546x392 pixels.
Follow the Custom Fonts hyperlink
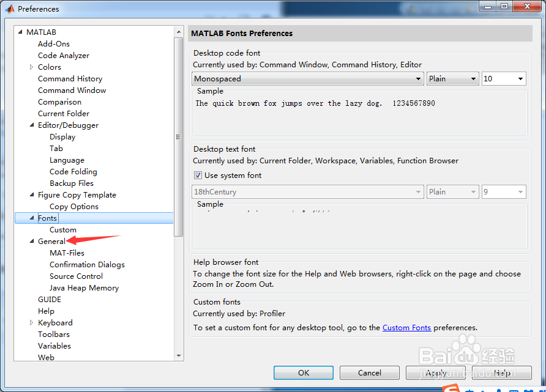pyautogui.click(x=406, y=328)
